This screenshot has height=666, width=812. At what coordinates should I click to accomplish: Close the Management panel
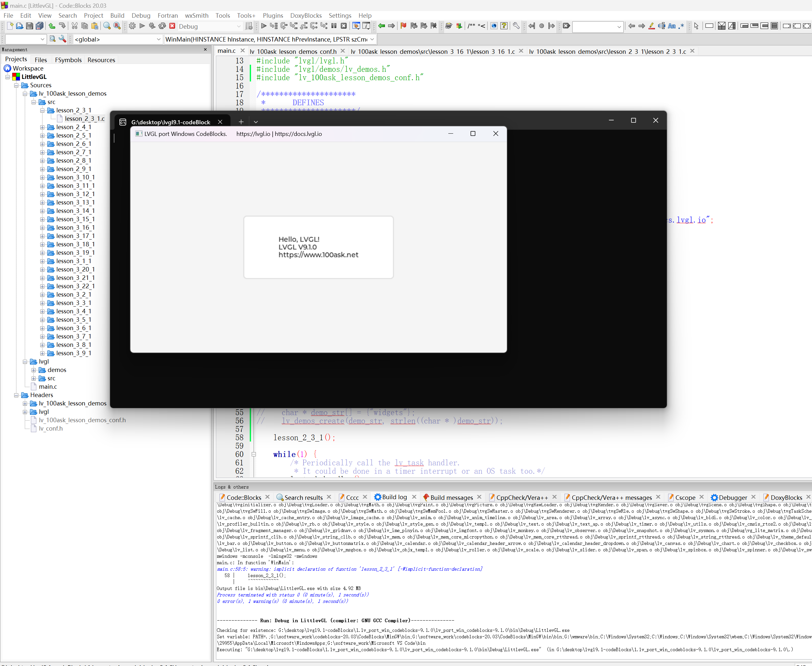[x=205, y=50]
